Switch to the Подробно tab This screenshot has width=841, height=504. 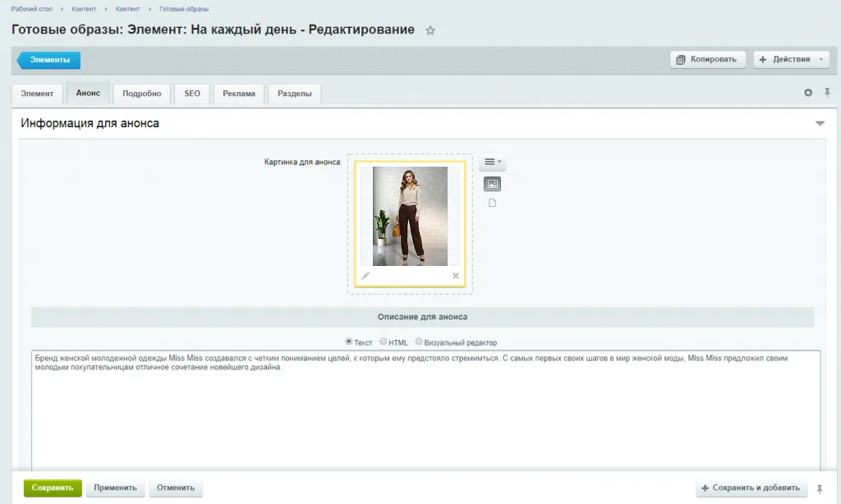tap(141, 94)
